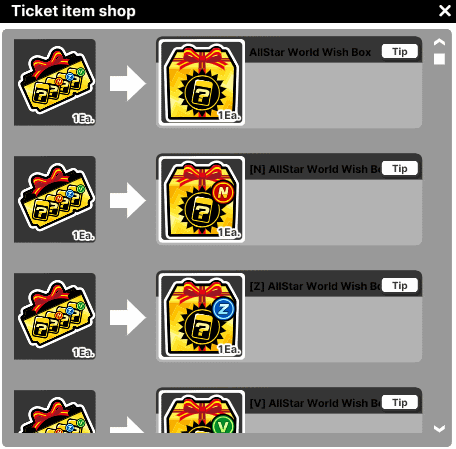456x449 pixels.
Task: Click the ticket icon in the second row
Action: 55,199
